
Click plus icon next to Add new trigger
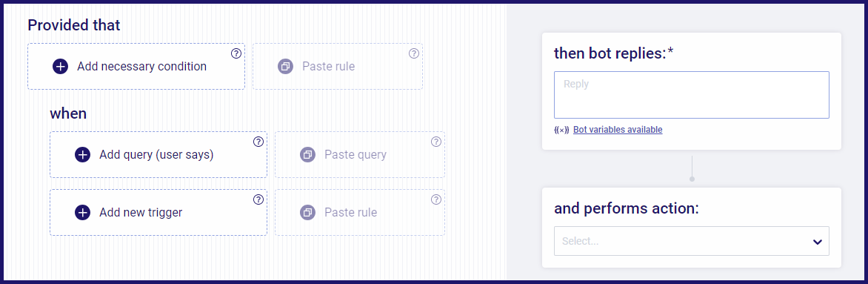click(x=82, y=213)
